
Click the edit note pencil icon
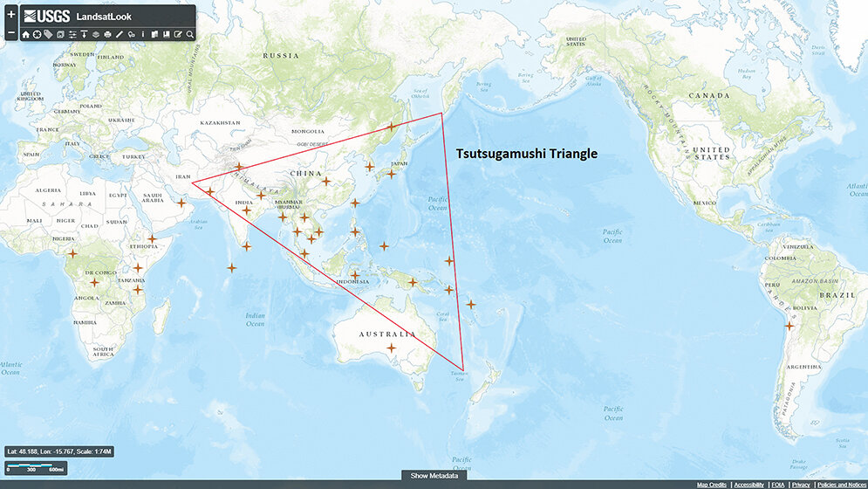click(x=178, y=34)
